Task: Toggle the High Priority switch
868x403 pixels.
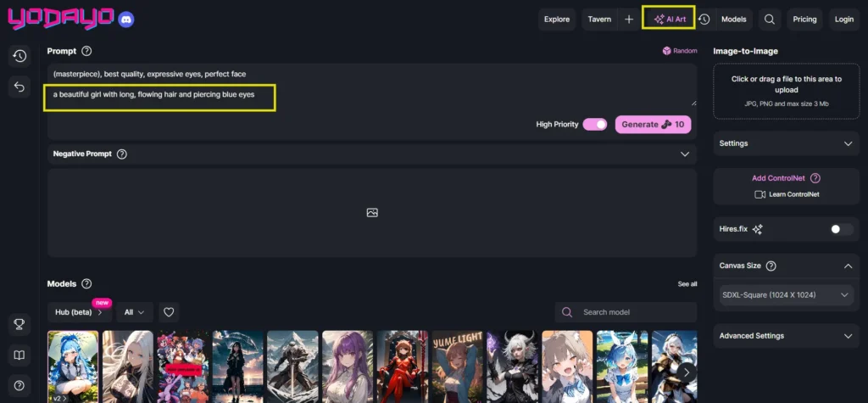Action: pos(595,125)
